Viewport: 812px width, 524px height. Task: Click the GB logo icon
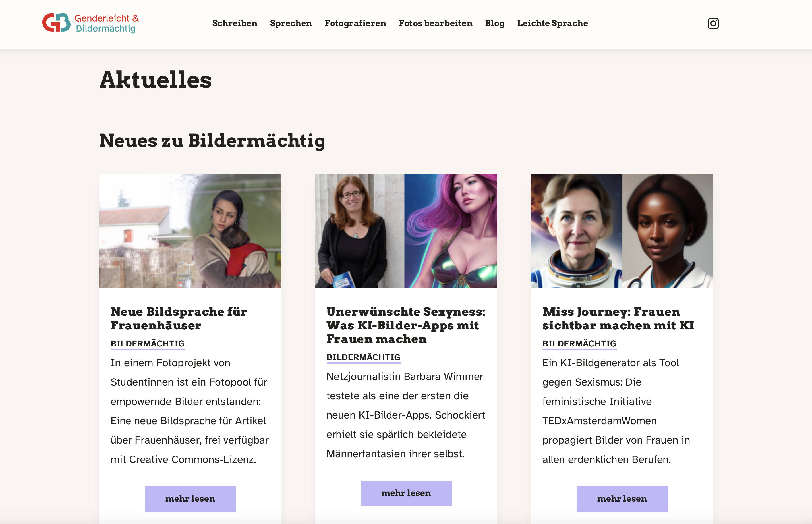pos(56,23)
